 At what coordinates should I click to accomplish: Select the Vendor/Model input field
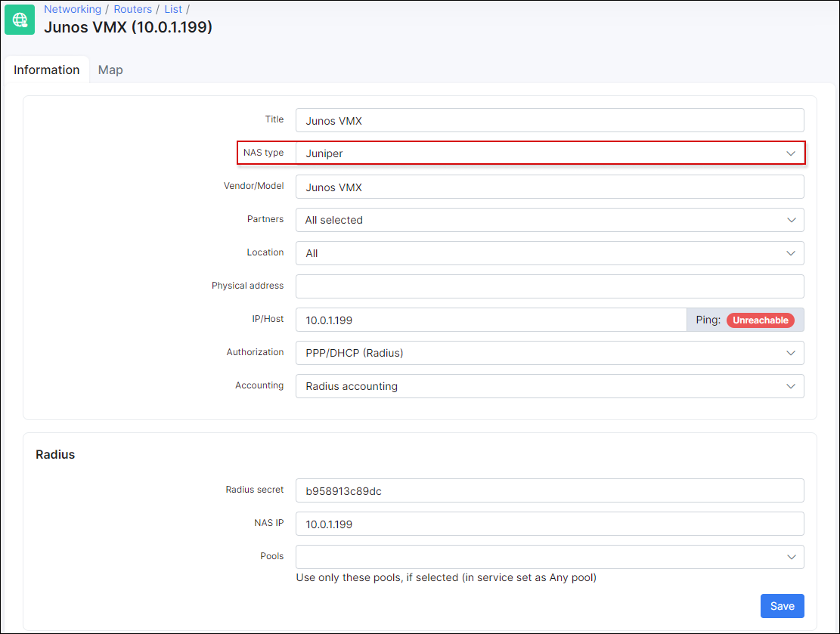550,186
